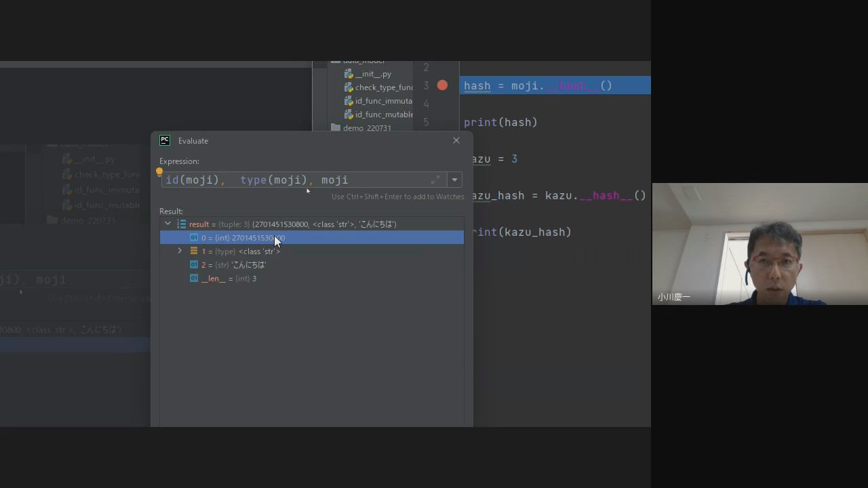
Task: Open id_func_immutable Python file
Action: 383,101
